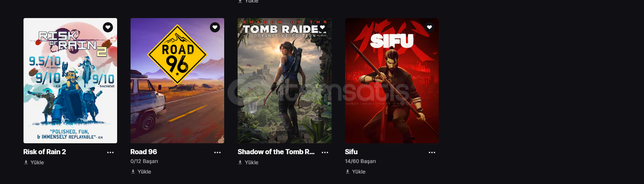Click download icon under Sifu

click(x=348, y=171)
